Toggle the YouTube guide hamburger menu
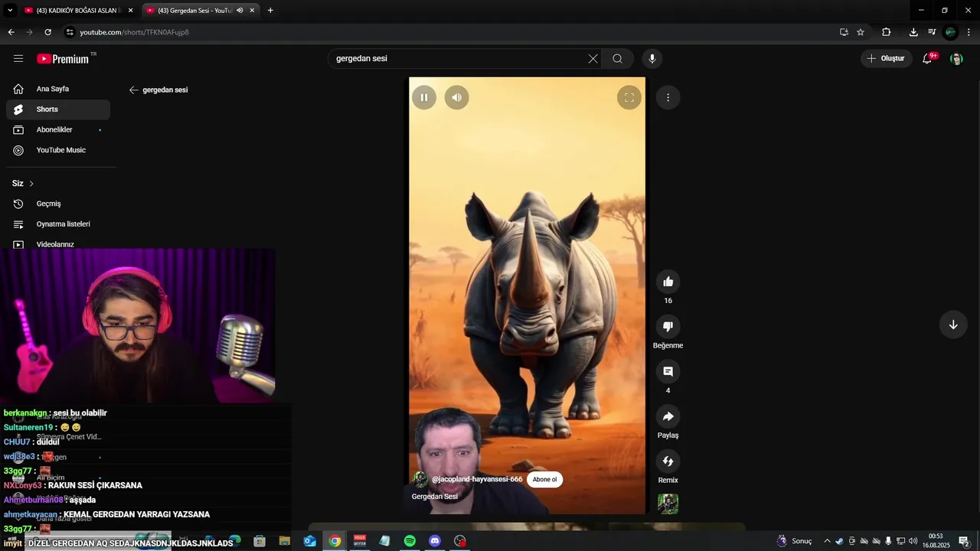980x551 pixels. tap(18, 58)
